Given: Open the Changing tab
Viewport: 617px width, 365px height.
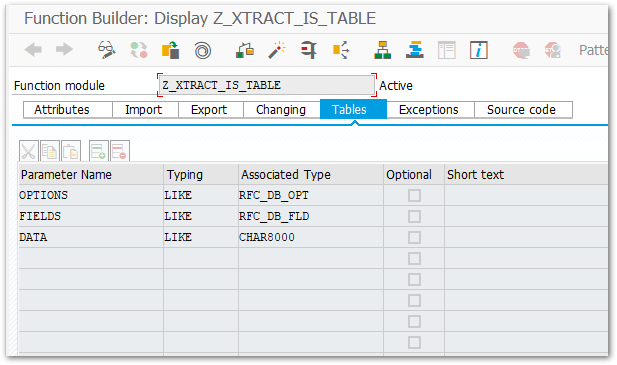Looking at the screenshot, I should click(282, 110).
